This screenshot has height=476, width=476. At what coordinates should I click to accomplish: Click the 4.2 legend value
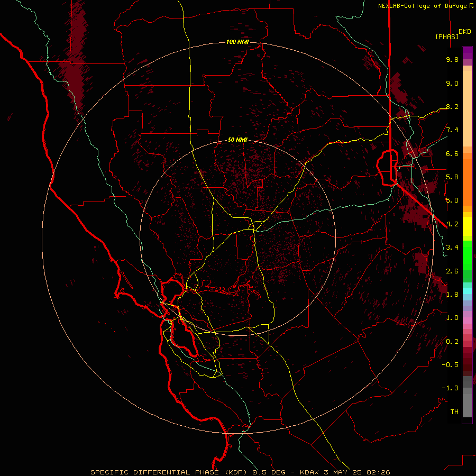coord(452,224)
